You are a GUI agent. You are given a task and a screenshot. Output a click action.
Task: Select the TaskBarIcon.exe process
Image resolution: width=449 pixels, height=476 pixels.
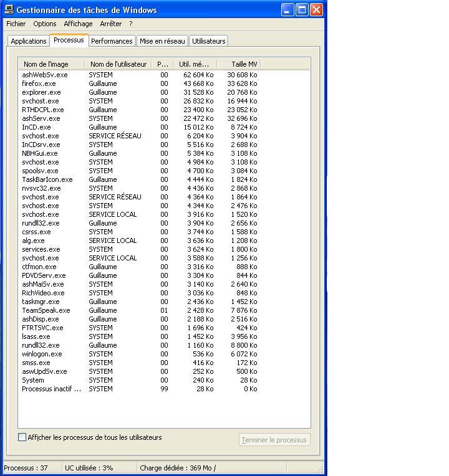[140, 179]
